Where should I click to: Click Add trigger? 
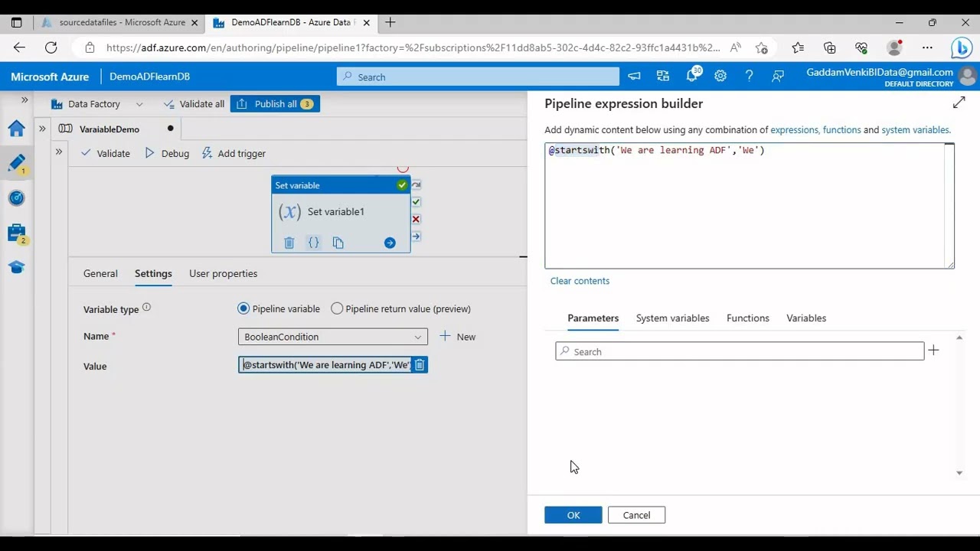click(x=234, y=153)
